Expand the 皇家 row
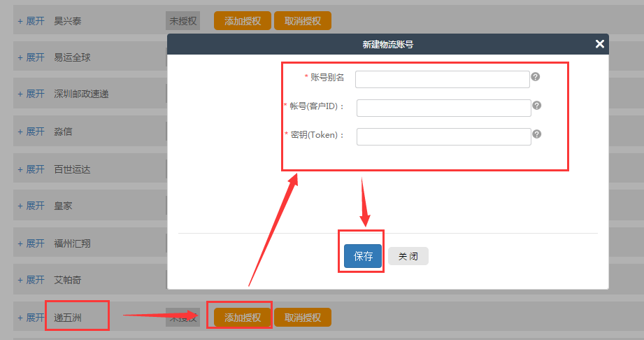 pyautogui.click(x=31, y=206)
